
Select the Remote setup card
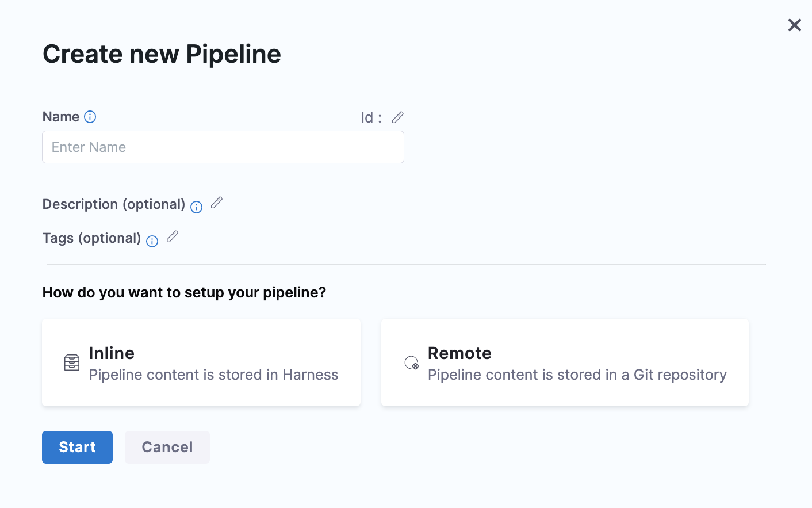(565, 362)
